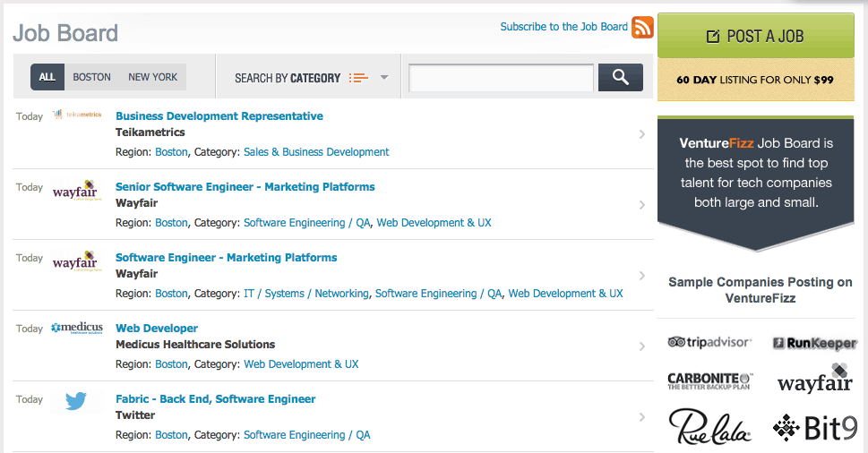Click the RunKeeper logo in sidebar
This screenshot has width=868, height=453.
click(x=814, y=344)
